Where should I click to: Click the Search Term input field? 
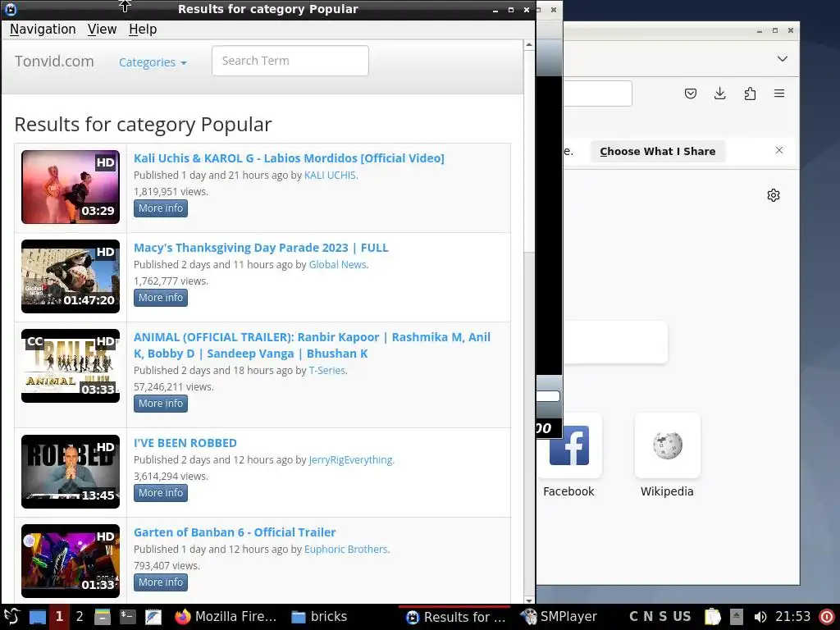click(290, 61)
